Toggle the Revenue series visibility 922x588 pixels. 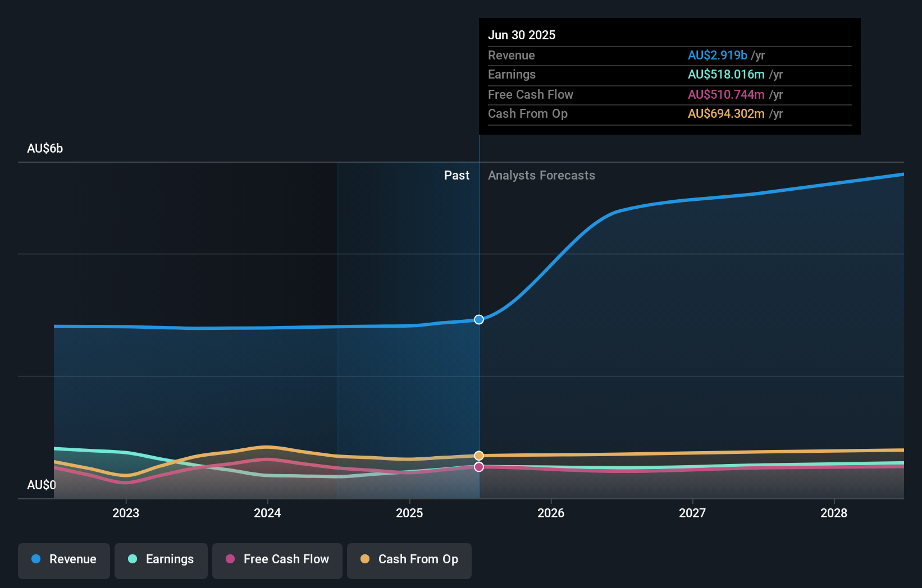pyautogui.click(x=63, y=559)
